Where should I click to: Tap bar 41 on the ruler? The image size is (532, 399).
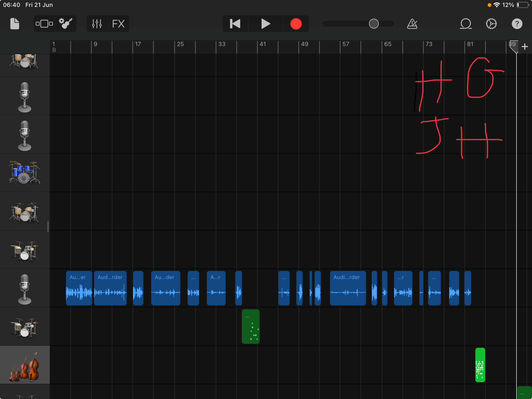[263, 44]
